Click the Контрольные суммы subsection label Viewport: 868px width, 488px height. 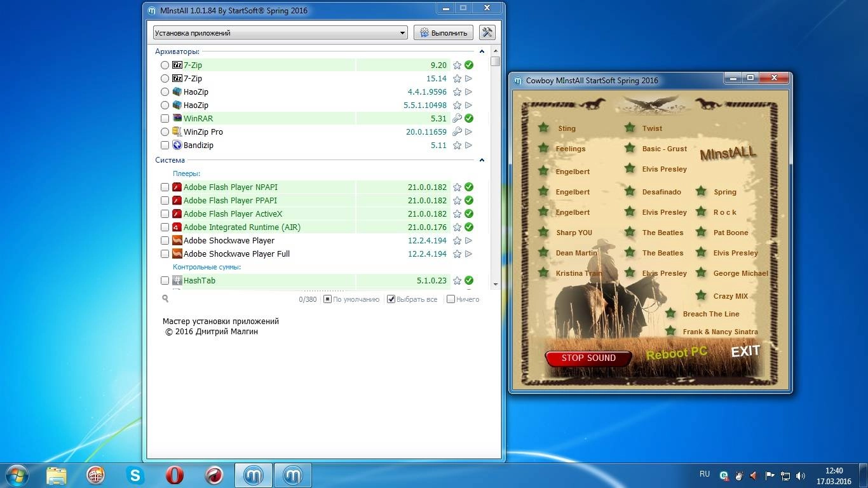point(207,267)
